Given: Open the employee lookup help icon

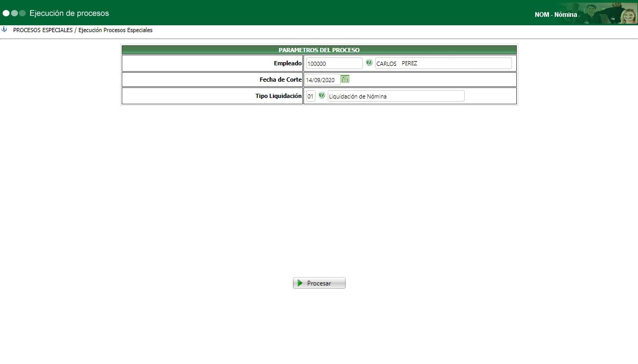Looking at the screenshot, I should click(369, 63).
